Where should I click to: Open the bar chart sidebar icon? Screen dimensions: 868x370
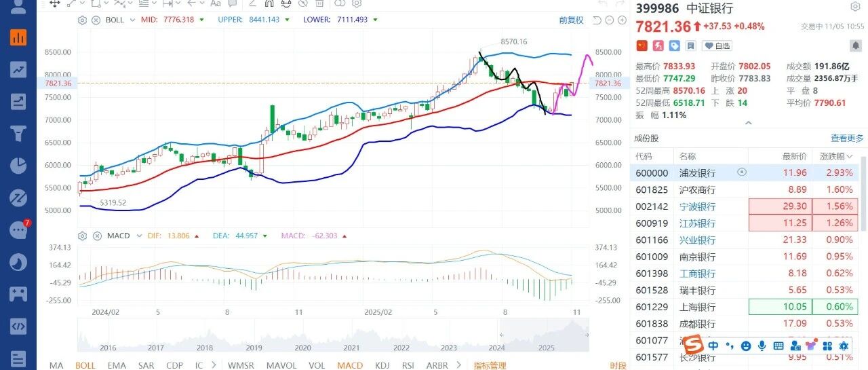click(x=18, y=37)
